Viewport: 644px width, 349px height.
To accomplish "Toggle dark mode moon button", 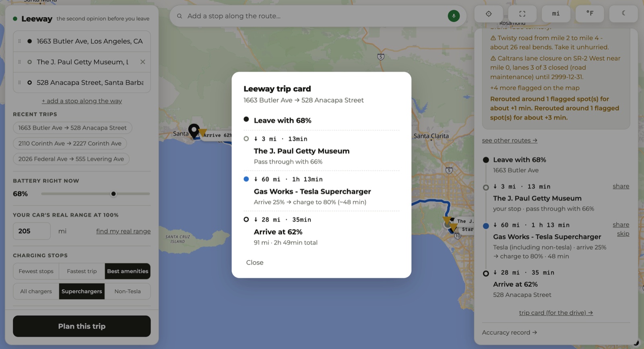I will (623, 14).
